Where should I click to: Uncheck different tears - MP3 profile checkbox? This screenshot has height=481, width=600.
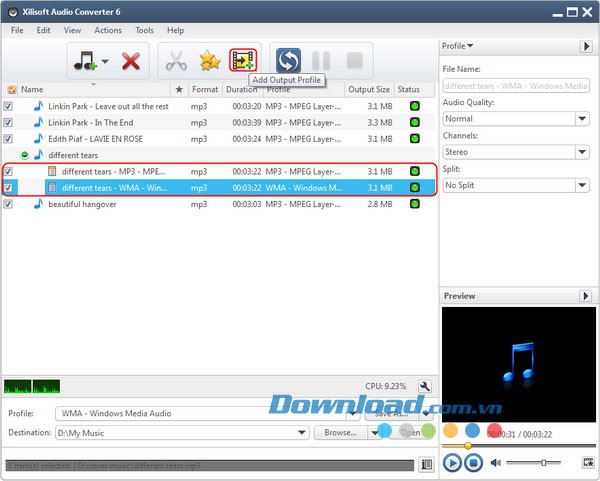[8, 171]
